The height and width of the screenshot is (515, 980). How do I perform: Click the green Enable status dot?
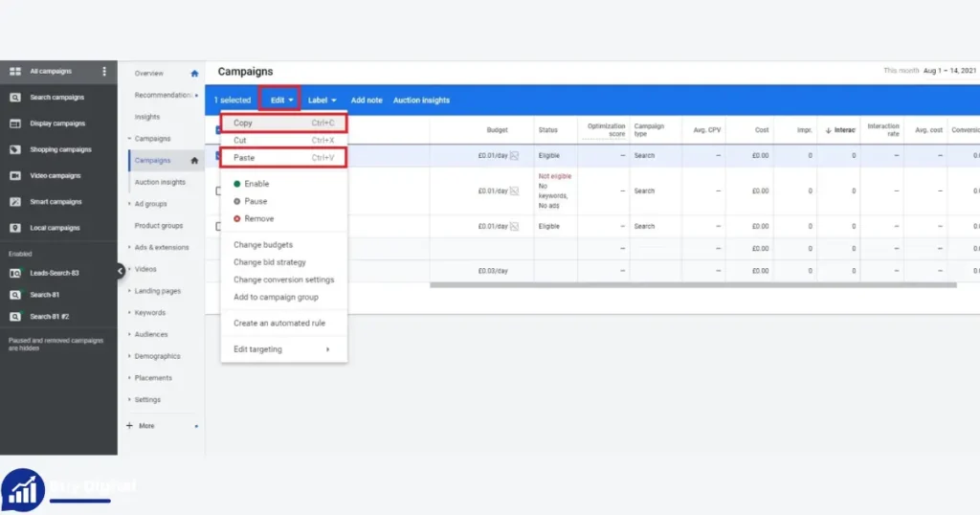[237, 184]
